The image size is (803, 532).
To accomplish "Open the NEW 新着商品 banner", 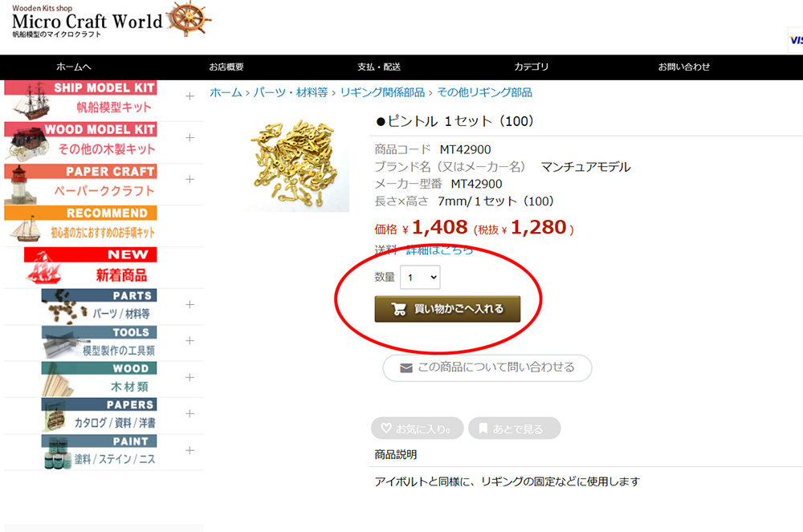I will (x=90, y=267).
